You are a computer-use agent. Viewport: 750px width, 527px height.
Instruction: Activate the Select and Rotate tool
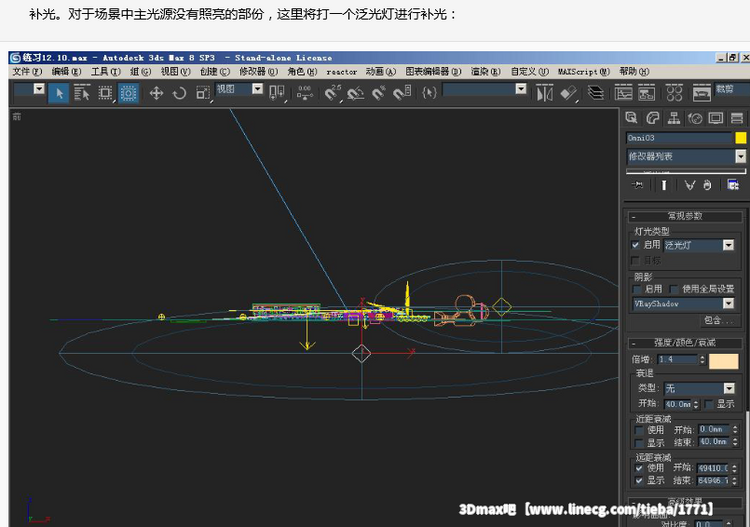click(x=179, y=93)
